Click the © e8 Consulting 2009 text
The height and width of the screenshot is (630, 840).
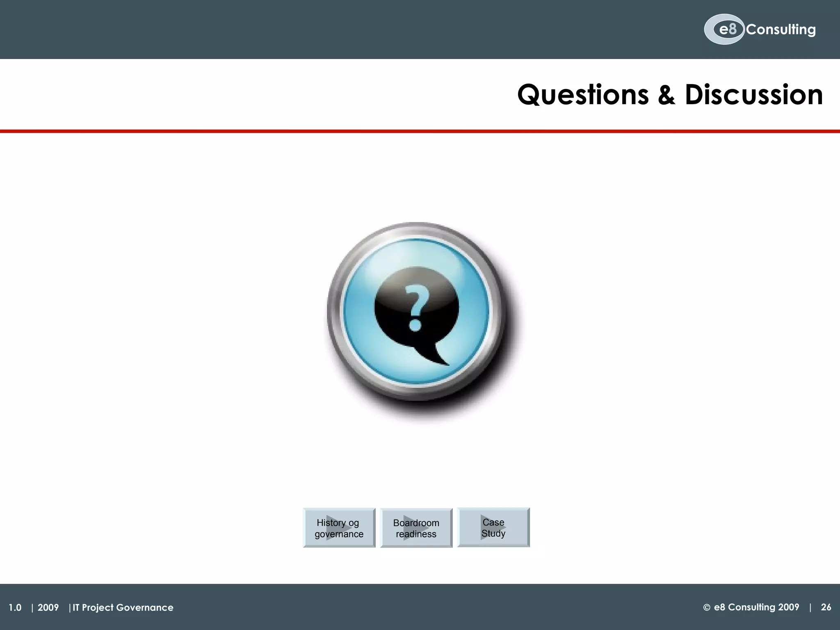[x=751, y=607]
